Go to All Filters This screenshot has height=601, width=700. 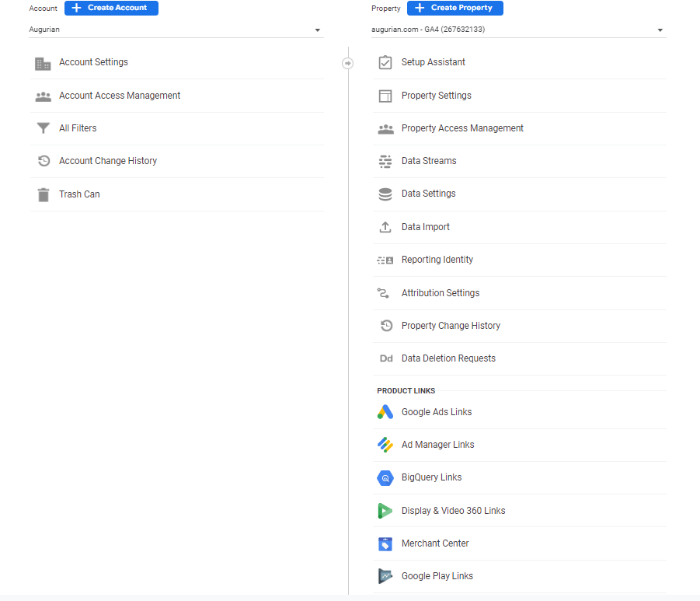(x=177, y=129)
